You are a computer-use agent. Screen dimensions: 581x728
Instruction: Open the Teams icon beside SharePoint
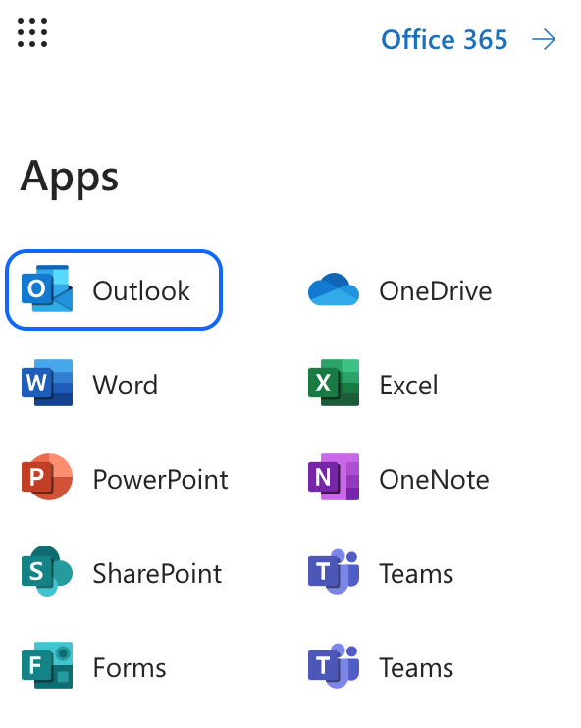(x=334, y=572)
